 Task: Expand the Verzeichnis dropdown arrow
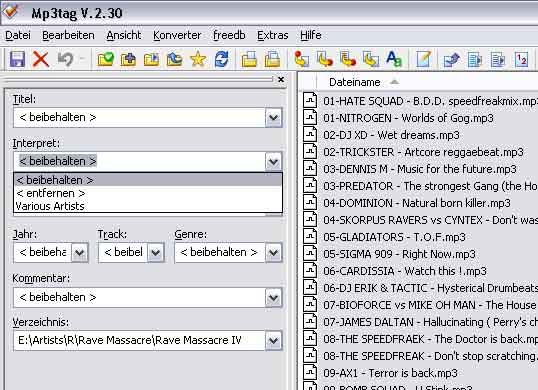coord(273,341)
